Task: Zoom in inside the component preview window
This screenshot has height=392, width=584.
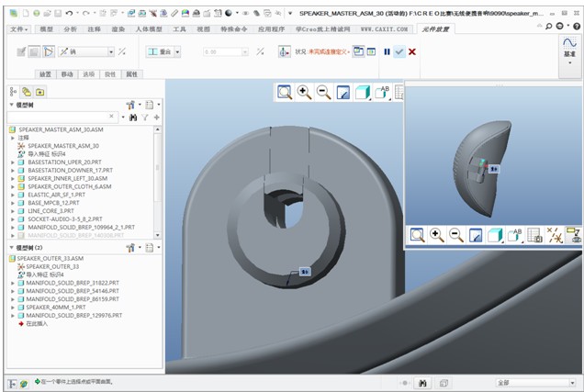Action: click(436, 235)
